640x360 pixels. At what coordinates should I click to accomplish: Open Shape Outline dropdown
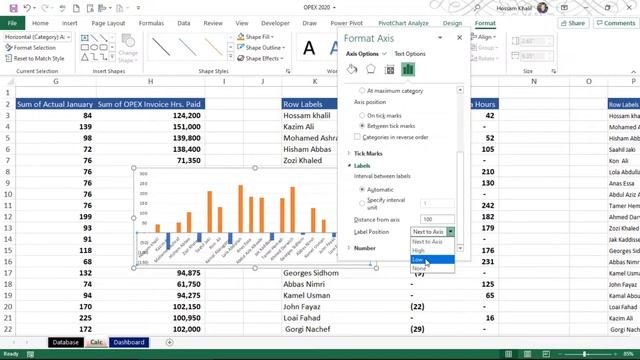tap(261, 48)
